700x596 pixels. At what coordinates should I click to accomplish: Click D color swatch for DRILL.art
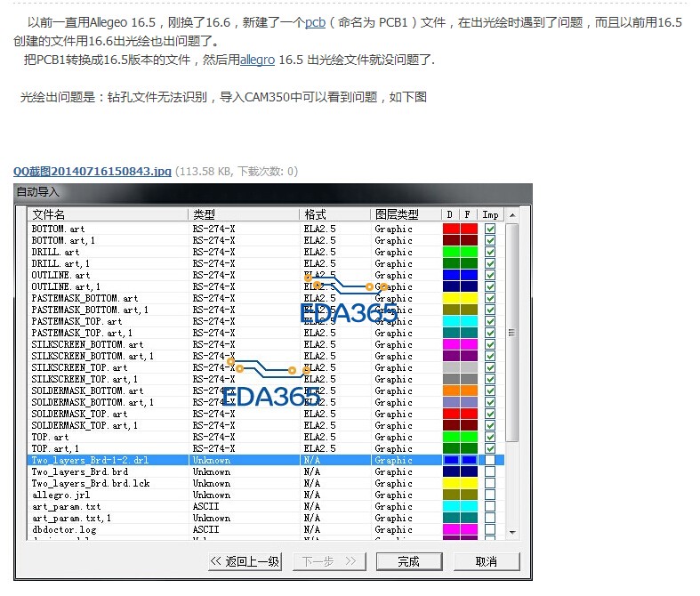pos(451,252)
